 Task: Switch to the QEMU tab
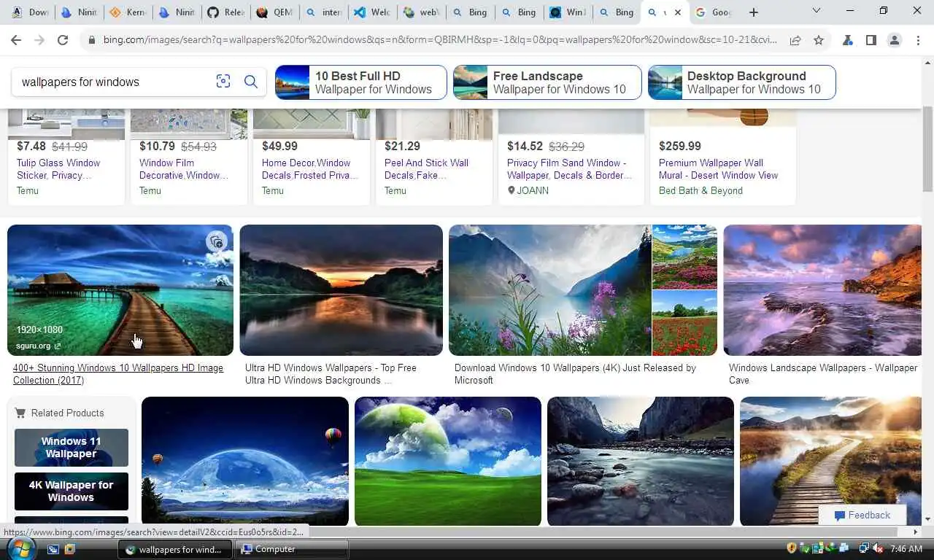(x=274, y=12)
